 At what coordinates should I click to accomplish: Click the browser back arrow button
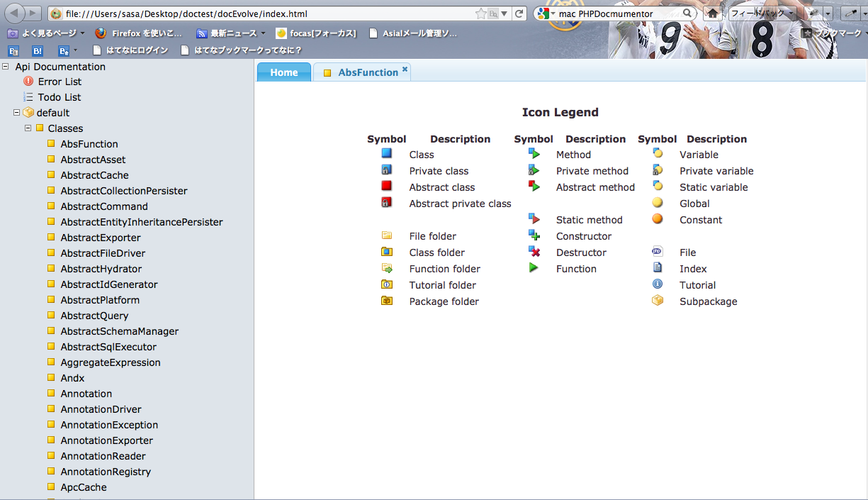(x=16, y=13)
